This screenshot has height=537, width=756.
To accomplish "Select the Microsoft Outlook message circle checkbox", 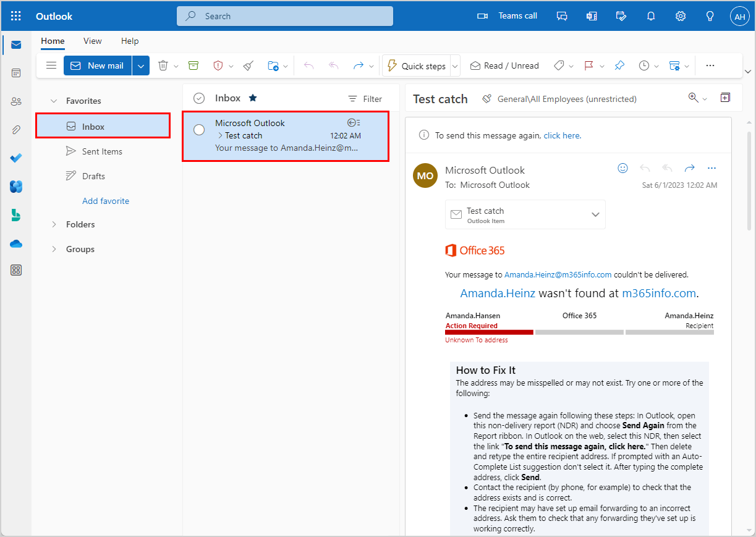I will [x=199, y=130].
